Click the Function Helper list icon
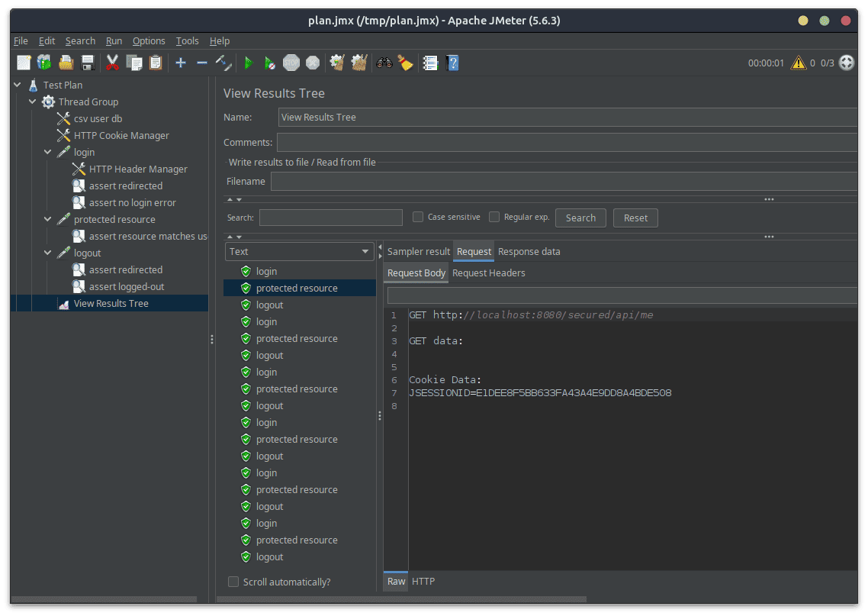Viewport: 868px width, 616px height. [x=430, y=63]
